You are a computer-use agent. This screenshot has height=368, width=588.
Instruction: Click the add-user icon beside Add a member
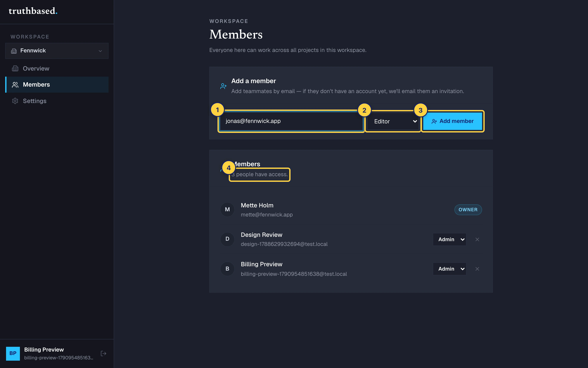click(x=223, y=86)
